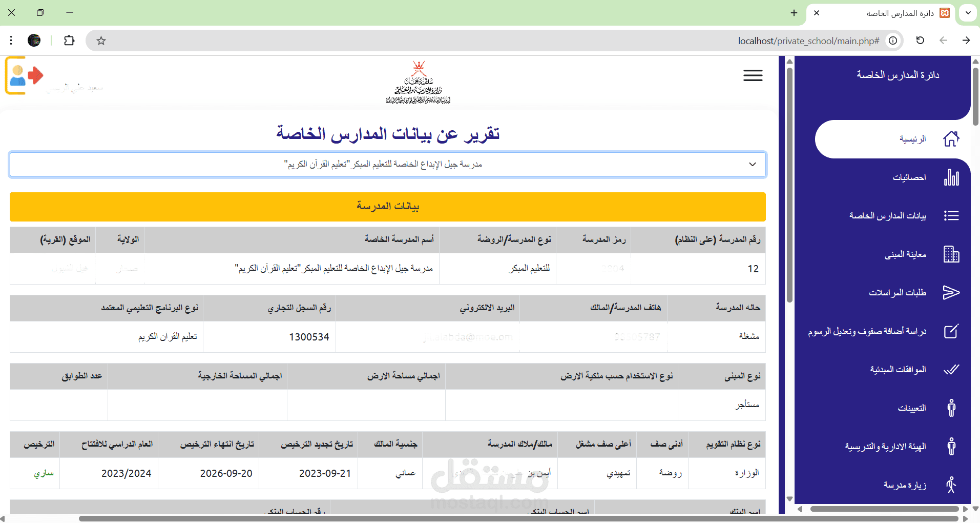Click the الوزارة calendar type cell
This screenshot has width=980, height=523.
(726, 473)
